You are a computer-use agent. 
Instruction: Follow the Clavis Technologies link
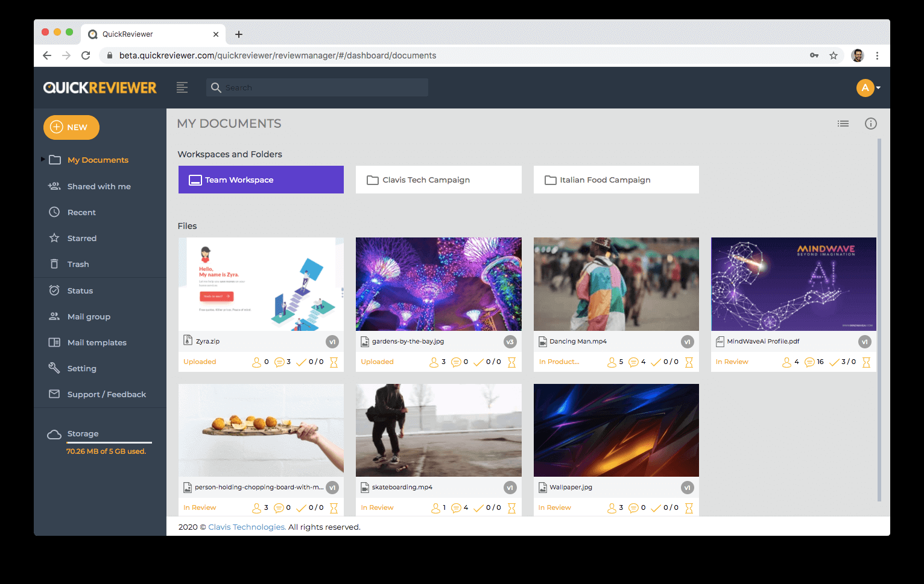pyautogui.click(x=247, y=527)
